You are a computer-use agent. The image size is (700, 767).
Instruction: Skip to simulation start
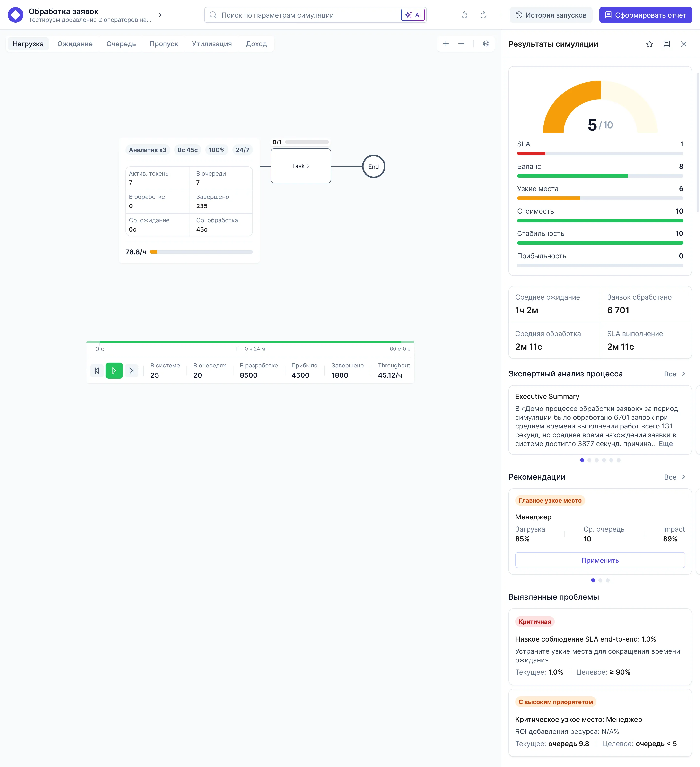97,371
